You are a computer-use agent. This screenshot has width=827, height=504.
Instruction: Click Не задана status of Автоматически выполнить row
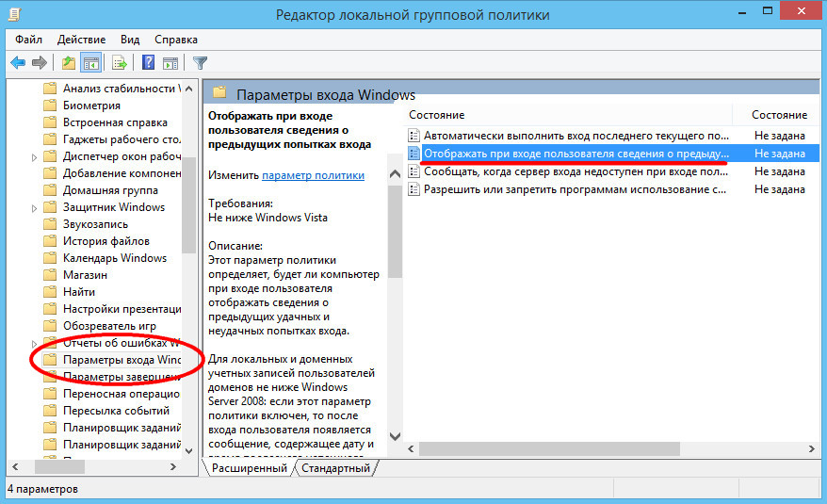click(780, 136)
